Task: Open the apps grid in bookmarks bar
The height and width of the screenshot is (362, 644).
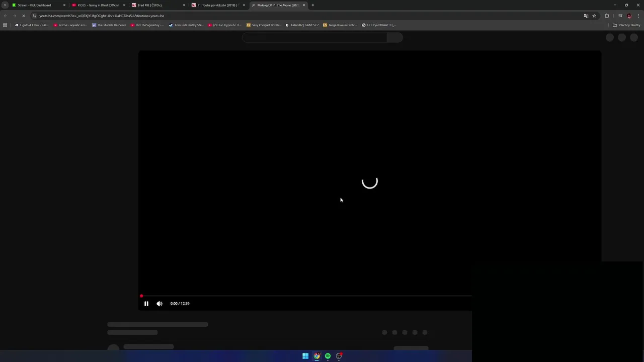Action: click(x=5, y=25)
